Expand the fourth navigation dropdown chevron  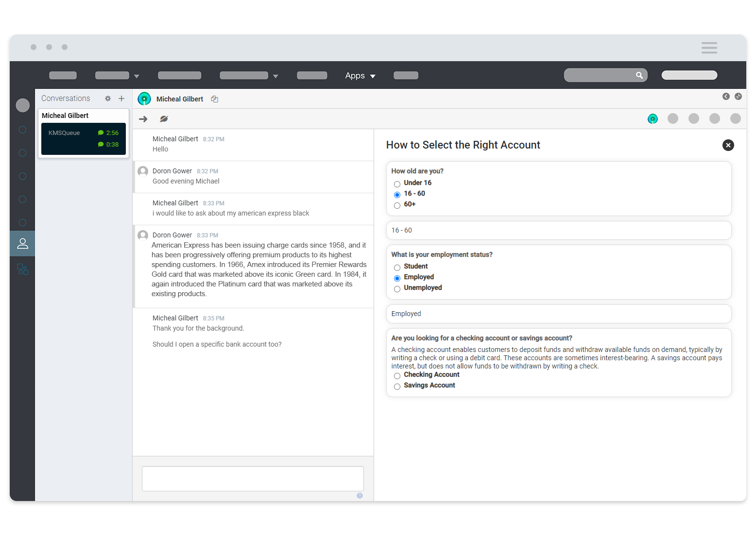(275, 75)
